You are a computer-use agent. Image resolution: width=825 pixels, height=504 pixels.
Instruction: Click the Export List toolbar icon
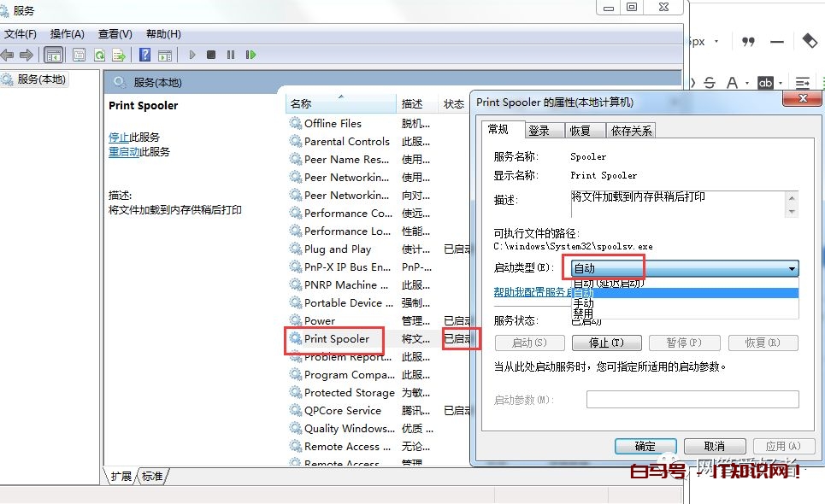tap(119, 55)
